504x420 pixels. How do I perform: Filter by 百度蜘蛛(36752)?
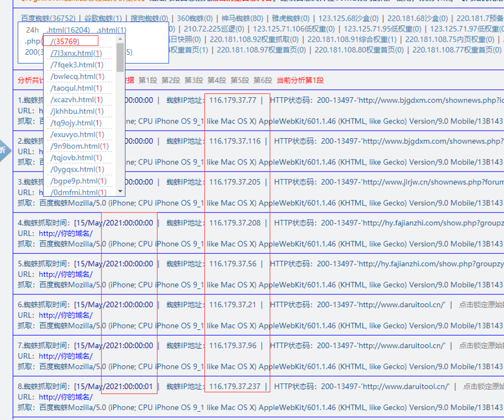(48, 18)
